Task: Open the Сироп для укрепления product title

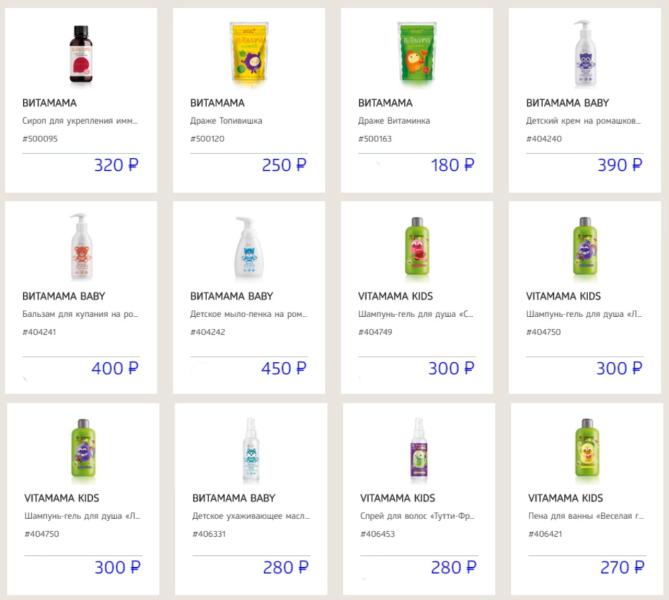Action: pos(79,121)
